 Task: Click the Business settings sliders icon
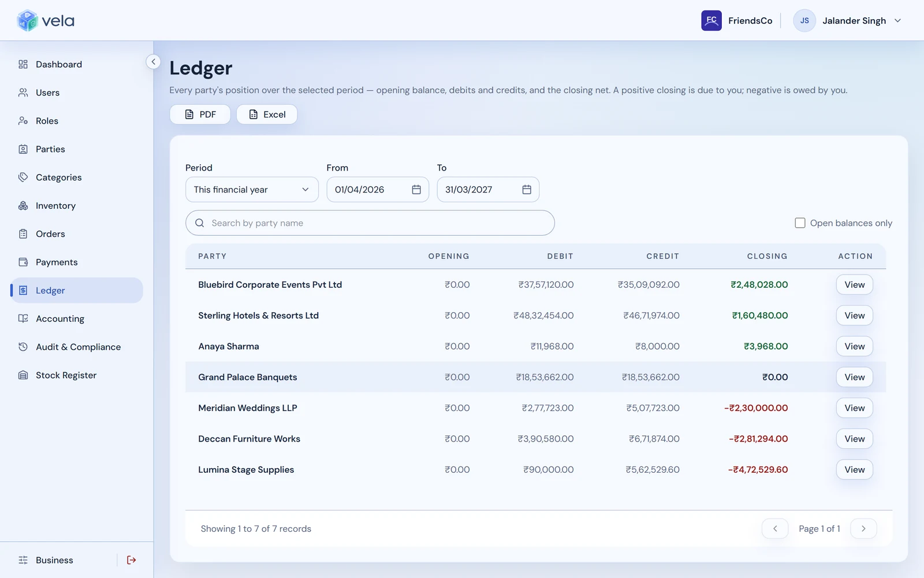[23, 560]
